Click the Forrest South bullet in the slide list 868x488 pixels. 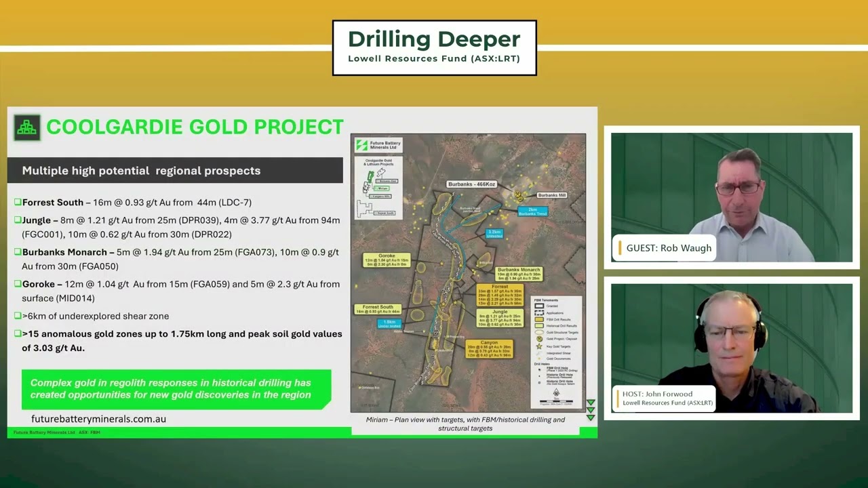133,202
